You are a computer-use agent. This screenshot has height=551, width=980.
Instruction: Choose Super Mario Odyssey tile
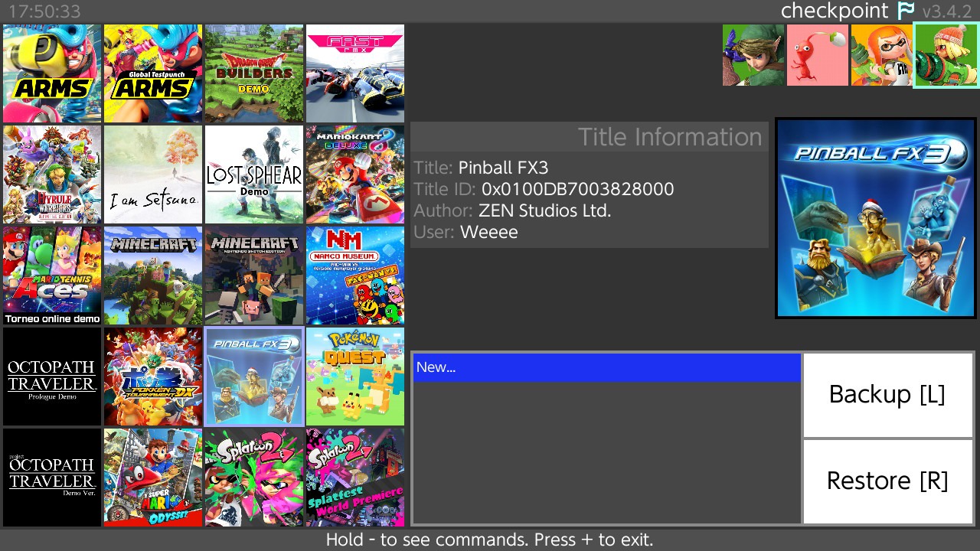click(x=153, y=478)
